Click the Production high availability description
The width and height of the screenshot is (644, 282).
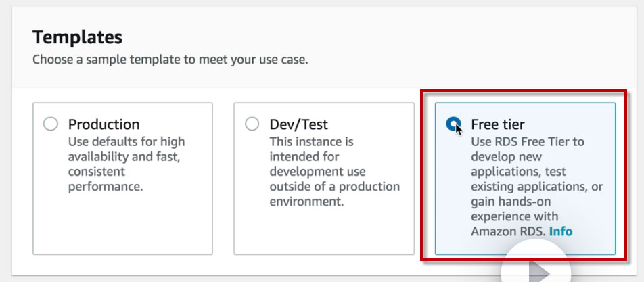[126, 156]
